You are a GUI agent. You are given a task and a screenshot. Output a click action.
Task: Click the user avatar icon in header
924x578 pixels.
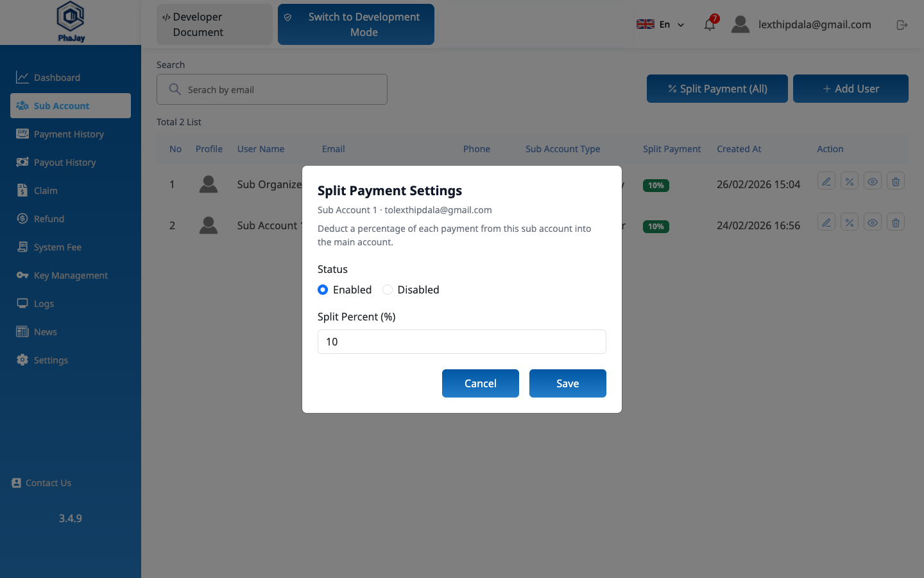740,24
